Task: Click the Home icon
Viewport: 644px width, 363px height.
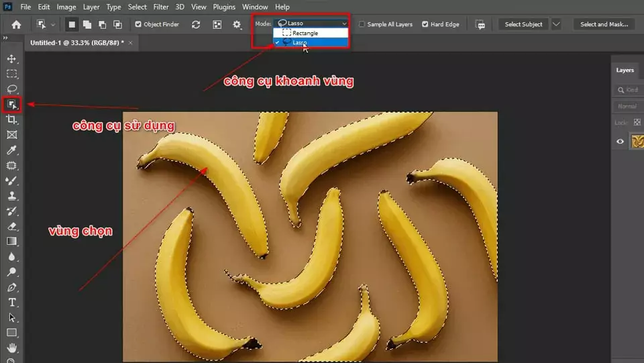Action: (16, 25)
